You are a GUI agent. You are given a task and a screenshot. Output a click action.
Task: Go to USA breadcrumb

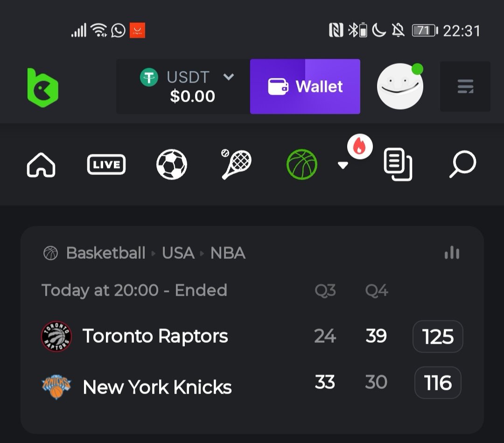click(178, 253)
